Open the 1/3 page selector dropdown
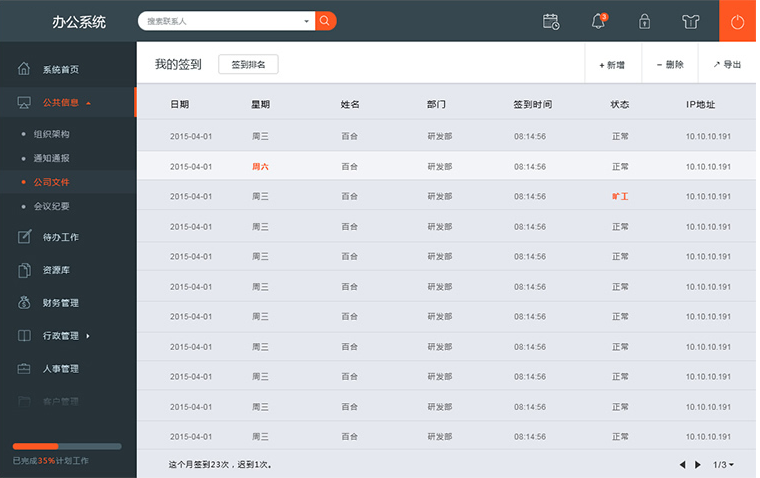 pyautogui.click(x=723, y=464)
